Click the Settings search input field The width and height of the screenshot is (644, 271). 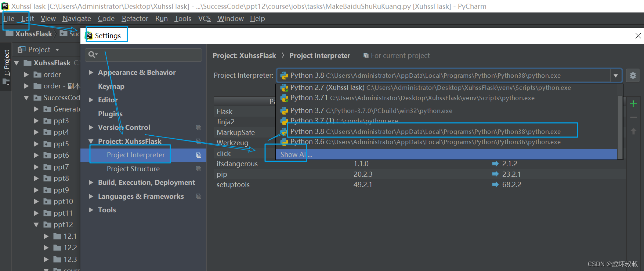tap(144, 55)
